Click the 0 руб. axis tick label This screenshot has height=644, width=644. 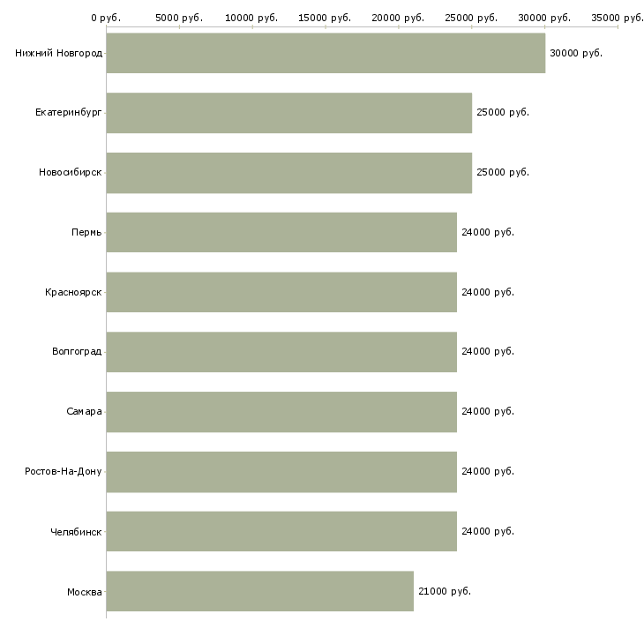point(105,18)
